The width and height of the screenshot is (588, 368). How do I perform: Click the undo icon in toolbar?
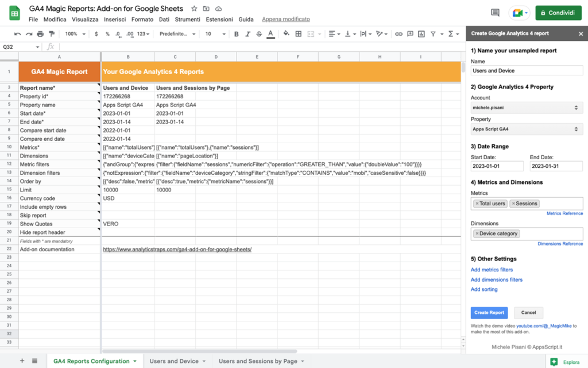(x=17, y=34)
